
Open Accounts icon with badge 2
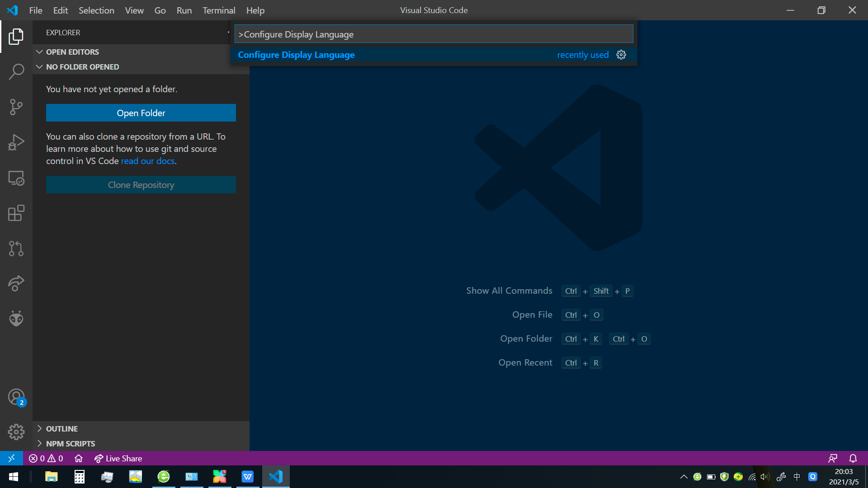point(16,397)
